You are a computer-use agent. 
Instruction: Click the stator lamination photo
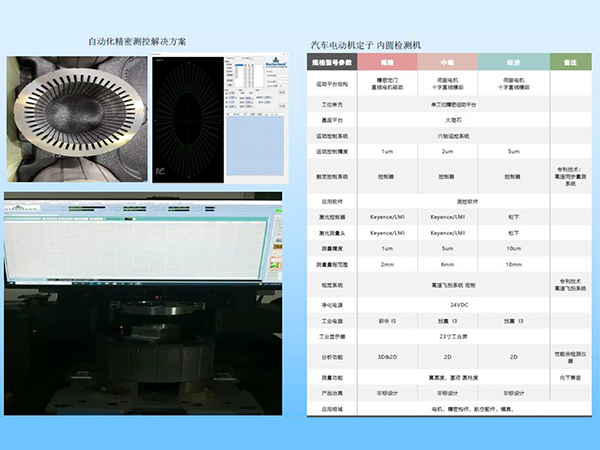pos(76,119)
